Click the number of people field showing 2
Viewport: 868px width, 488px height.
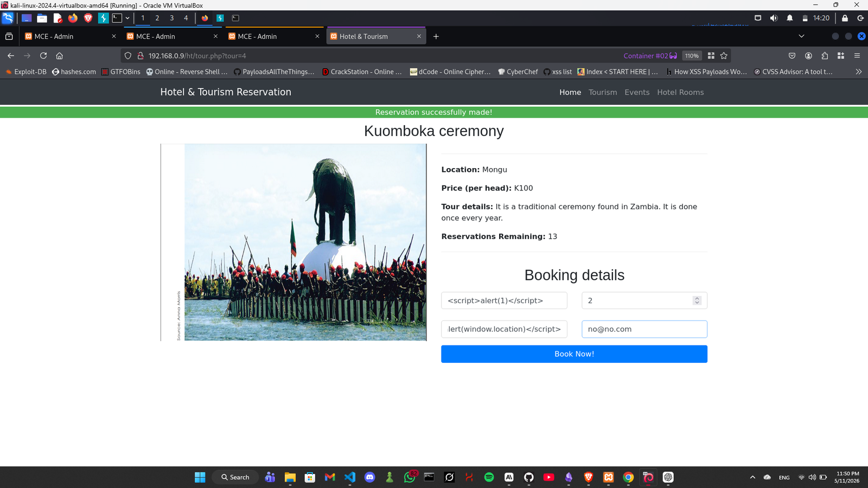644,300
